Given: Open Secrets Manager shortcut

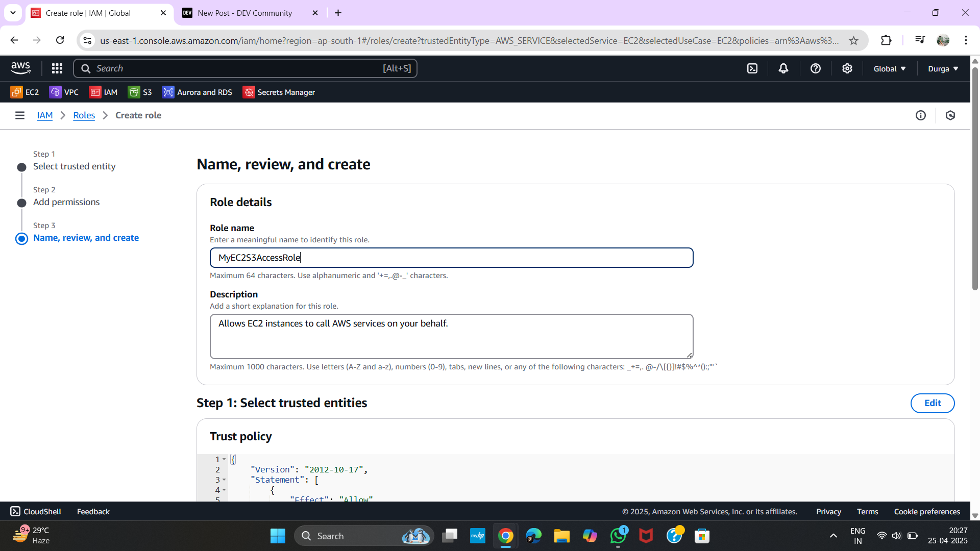Looking at the screenshot, I should 279,92.
